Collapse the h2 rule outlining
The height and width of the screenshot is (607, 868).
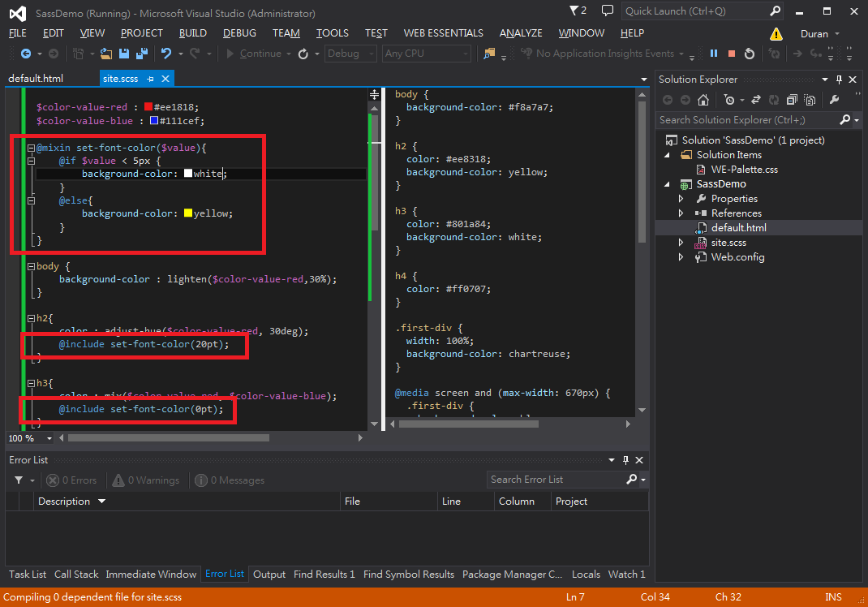pos(31,318)
